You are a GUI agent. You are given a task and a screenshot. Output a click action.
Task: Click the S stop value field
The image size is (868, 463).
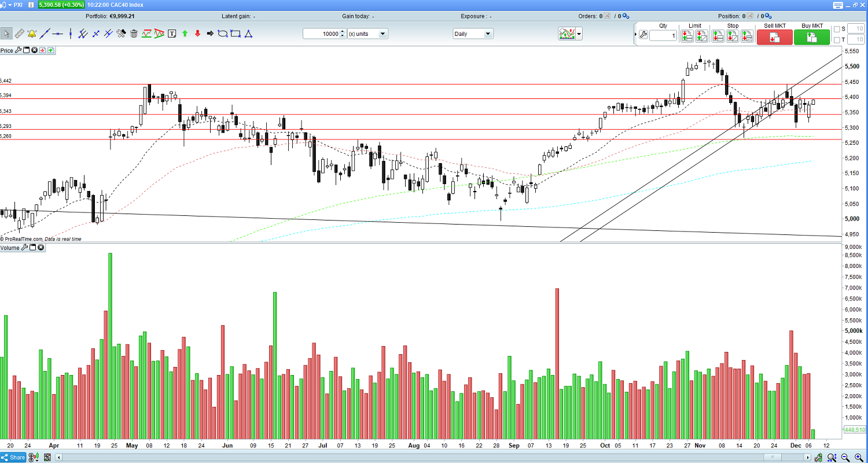click(x=856, y=29)
